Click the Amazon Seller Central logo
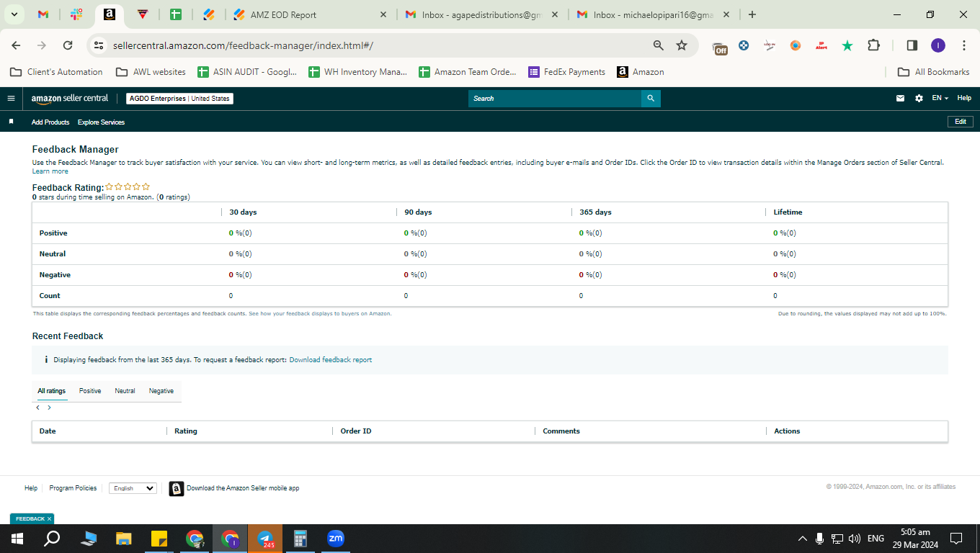The image size is (980, 553). (x=70, y=99)
